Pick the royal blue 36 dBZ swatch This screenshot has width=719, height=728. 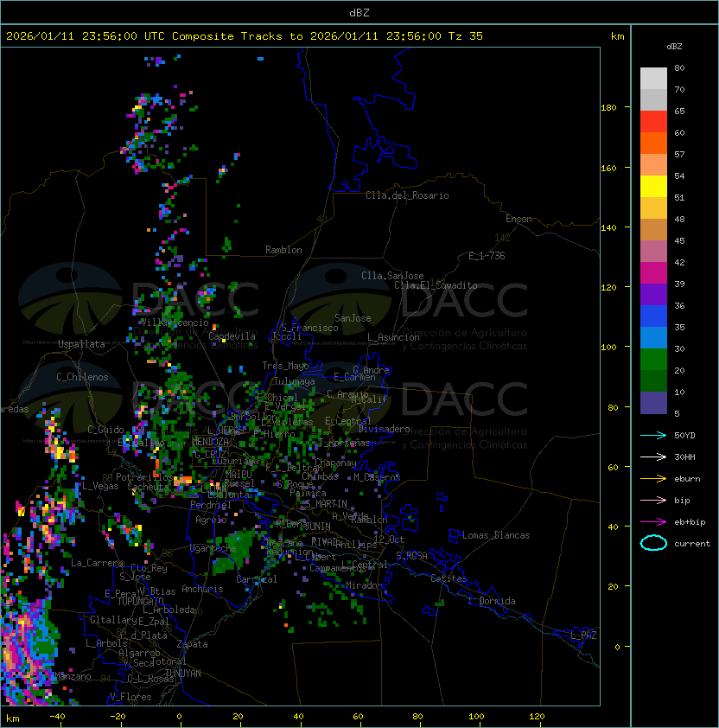coord(653,316)
